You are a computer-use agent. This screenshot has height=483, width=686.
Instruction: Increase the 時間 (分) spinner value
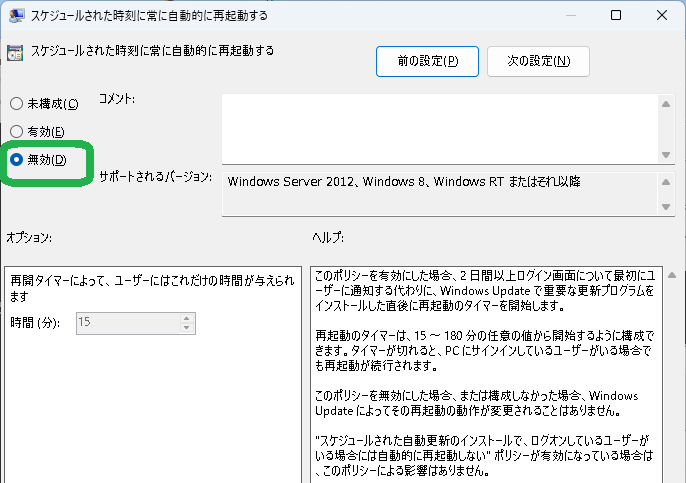click(186, 318)
